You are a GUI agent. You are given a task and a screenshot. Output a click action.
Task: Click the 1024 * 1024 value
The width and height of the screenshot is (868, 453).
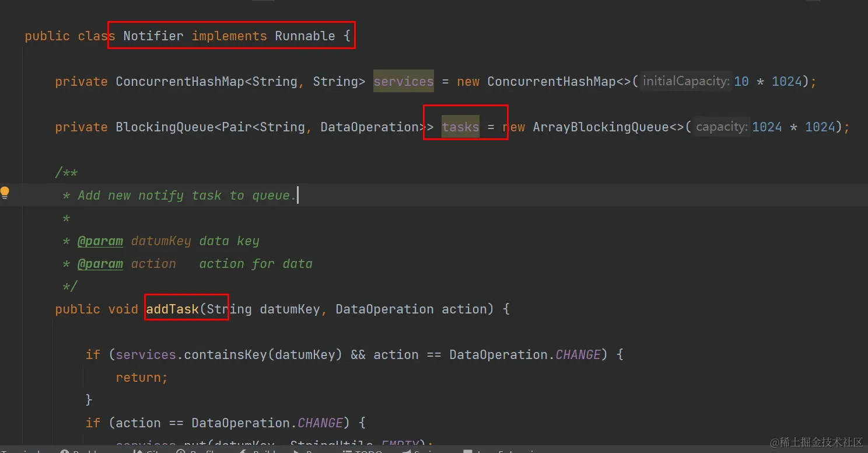(x=794, y=127)
